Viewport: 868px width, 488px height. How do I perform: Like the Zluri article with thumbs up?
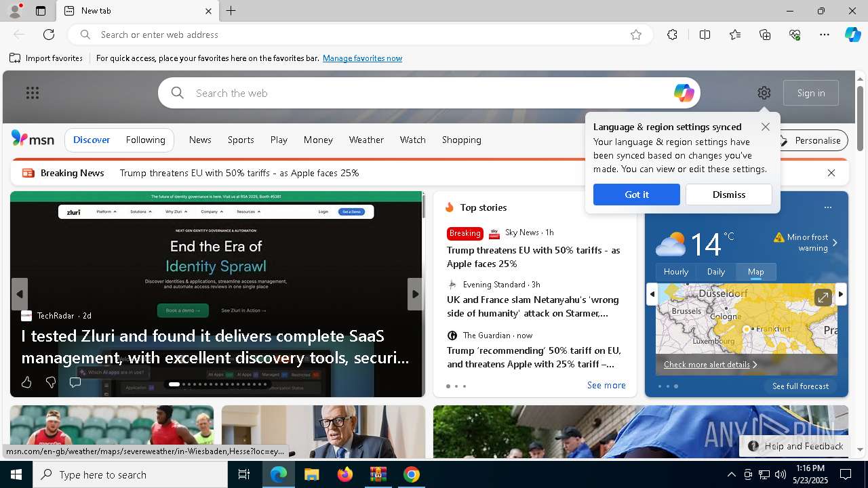[26, 382]
